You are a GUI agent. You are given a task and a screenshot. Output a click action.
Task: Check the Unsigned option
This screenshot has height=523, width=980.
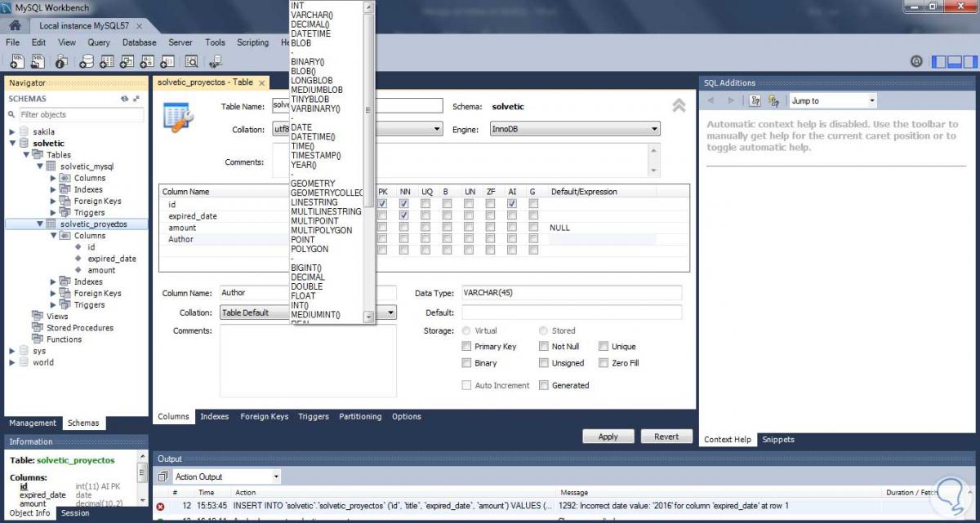click(x=544, y=363)
